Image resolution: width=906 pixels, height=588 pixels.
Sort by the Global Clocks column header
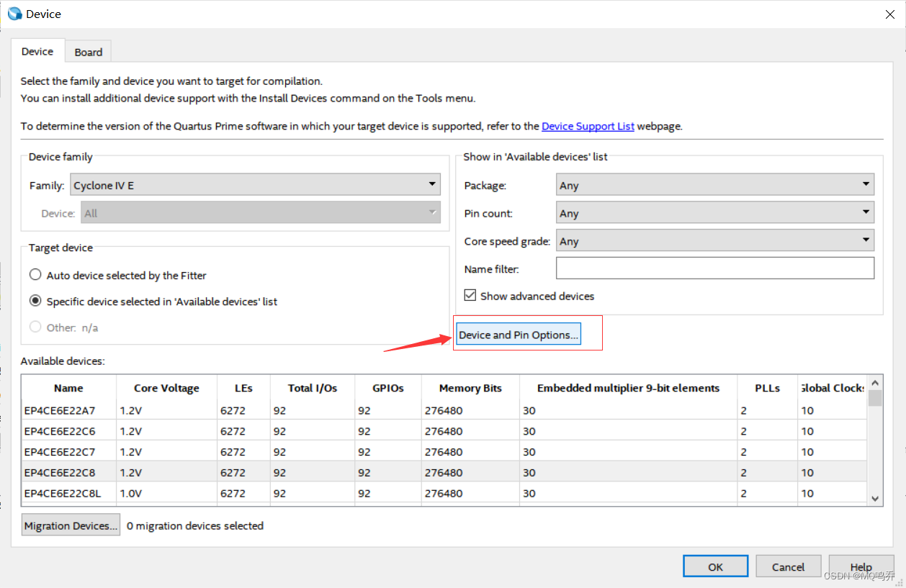tap(832, 388)
